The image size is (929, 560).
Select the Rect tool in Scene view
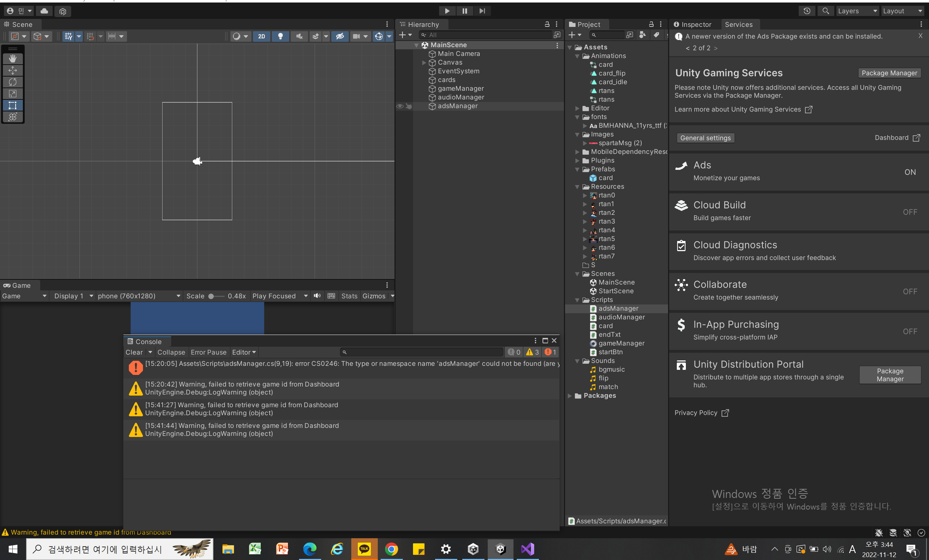(x=12, y=105)
